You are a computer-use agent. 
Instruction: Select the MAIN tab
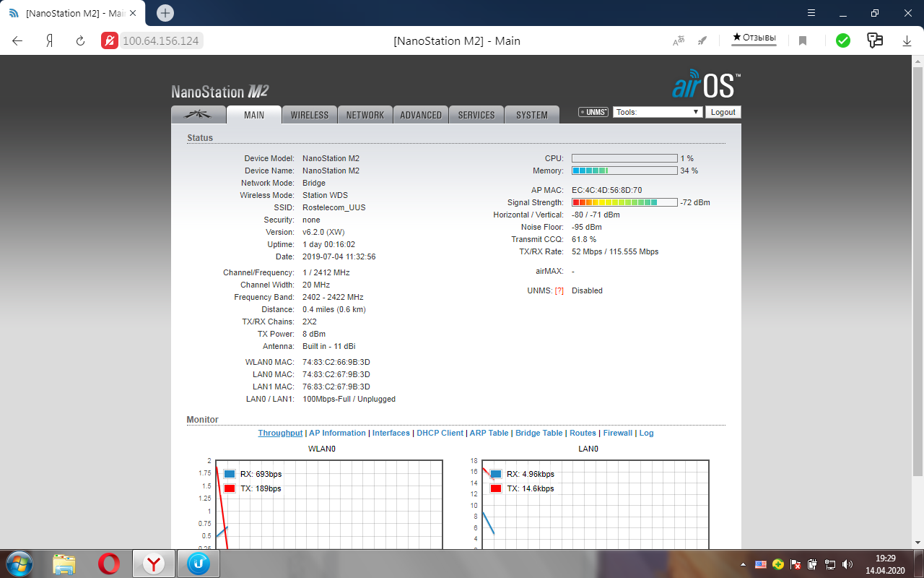coord(254,115)
